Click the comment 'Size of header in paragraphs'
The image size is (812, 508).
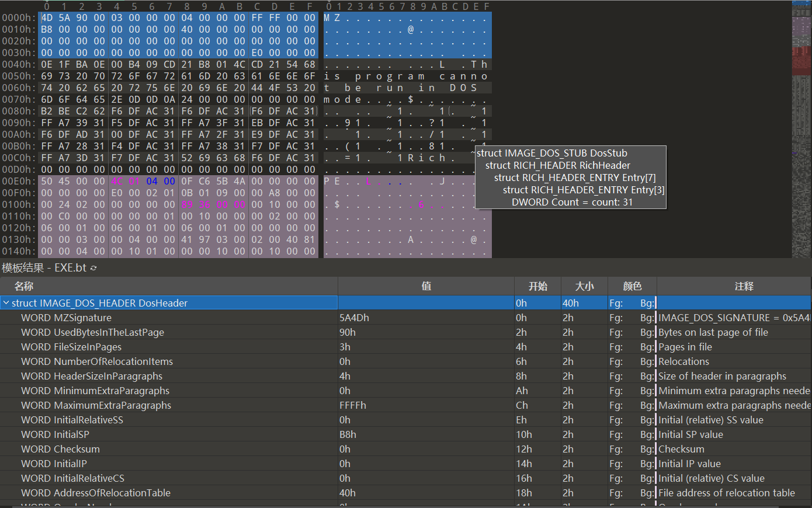(722, 376)
